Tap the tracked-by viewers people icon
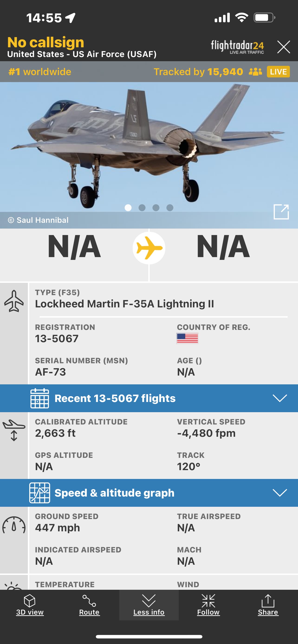Image resolution: width=298 pixels, height=644 pixels. coord(255,72)
